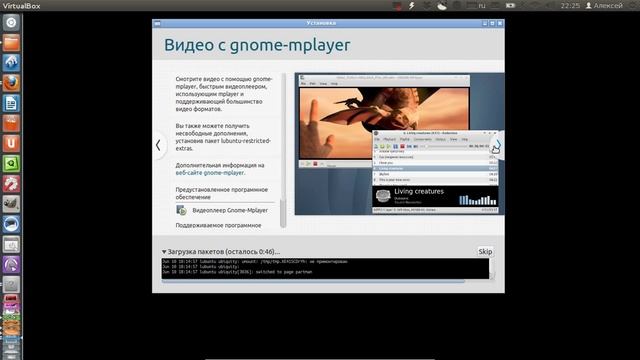This screenshot has height=360, width=640.
Task: Open the installer window menu icon in title bar
Action: (x=157, y=23)
